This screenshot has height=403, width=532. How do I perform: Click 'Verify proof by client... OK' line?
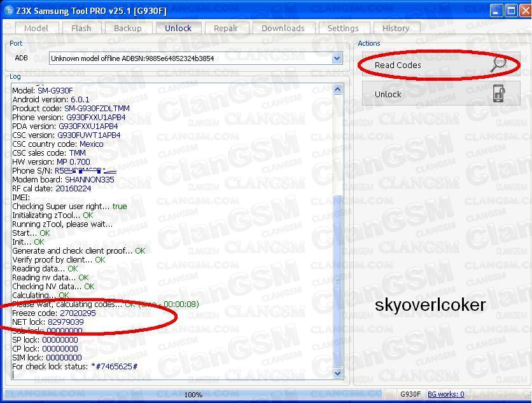(59, 259)
